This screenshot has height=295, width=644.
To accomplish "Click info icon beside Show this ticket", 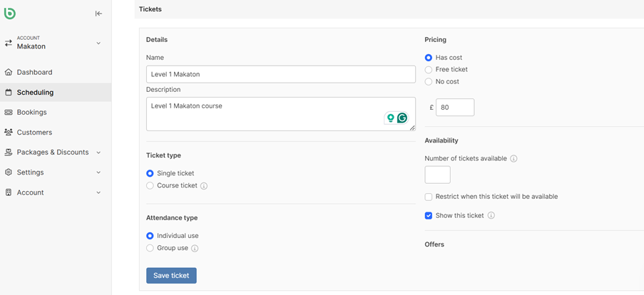I will [491, 216].
